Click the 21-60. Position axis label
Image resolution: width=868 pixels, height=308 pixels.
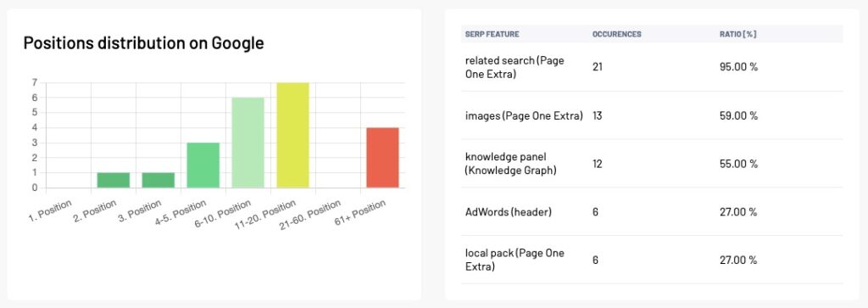point(311,215)
